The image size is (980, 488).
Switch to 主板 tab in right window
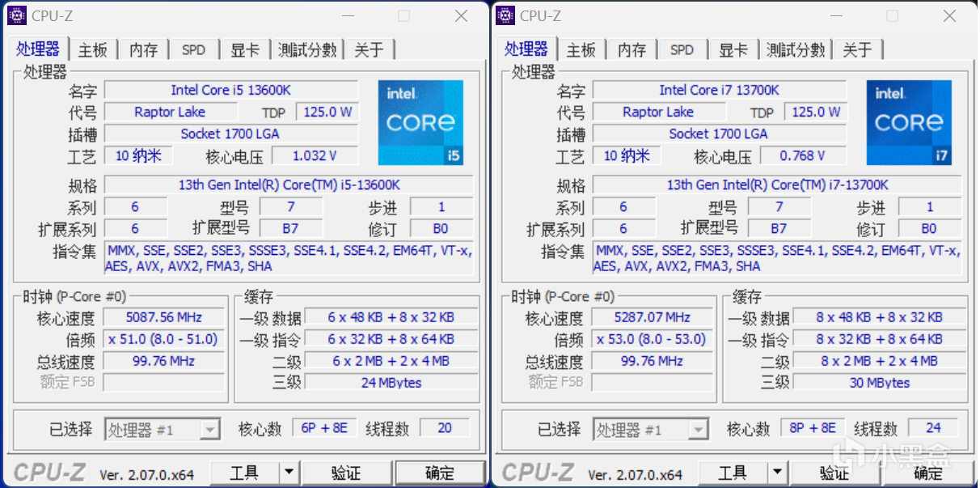coord(581,50)
